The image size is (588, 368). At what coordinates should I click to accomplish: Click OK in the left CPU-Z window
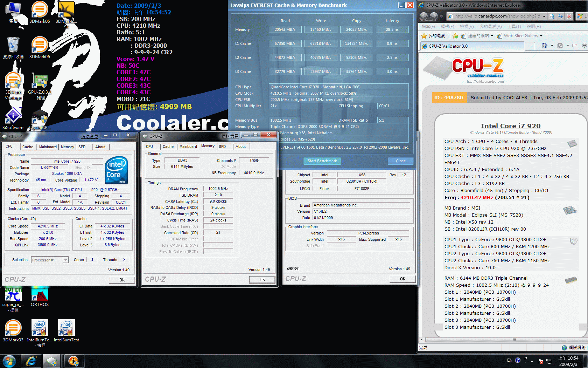click(x=122, y=280)
